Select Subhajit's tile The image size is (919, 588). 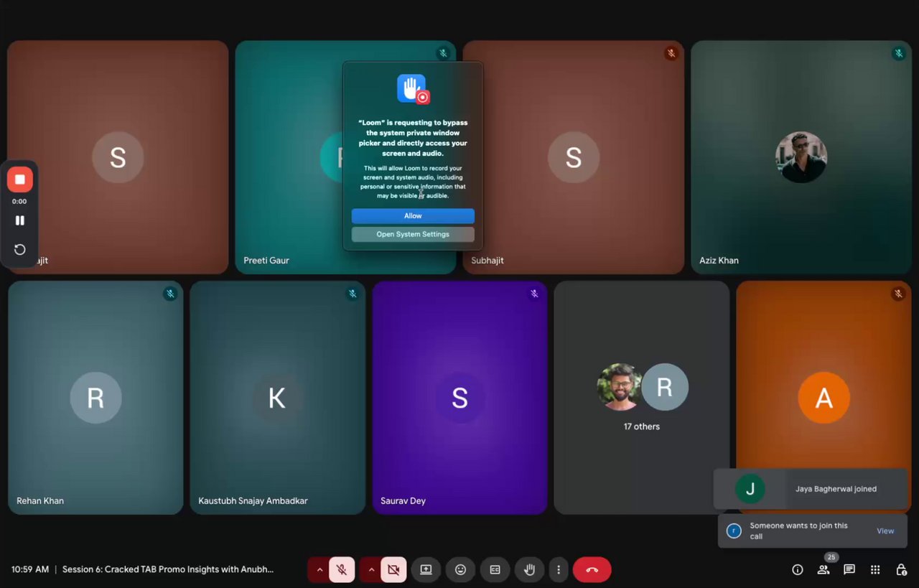pyautogui.click(x=573, y=157)
